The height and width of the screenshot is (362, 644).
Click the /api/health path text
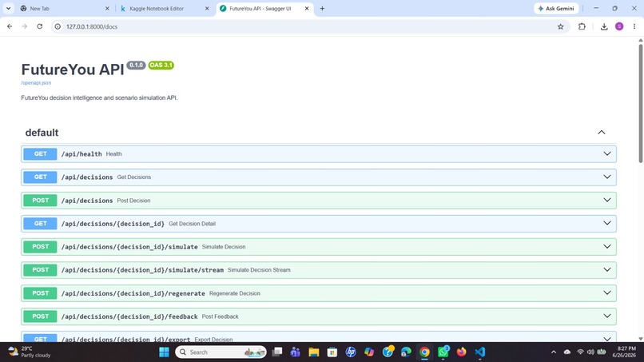point(81,154)
